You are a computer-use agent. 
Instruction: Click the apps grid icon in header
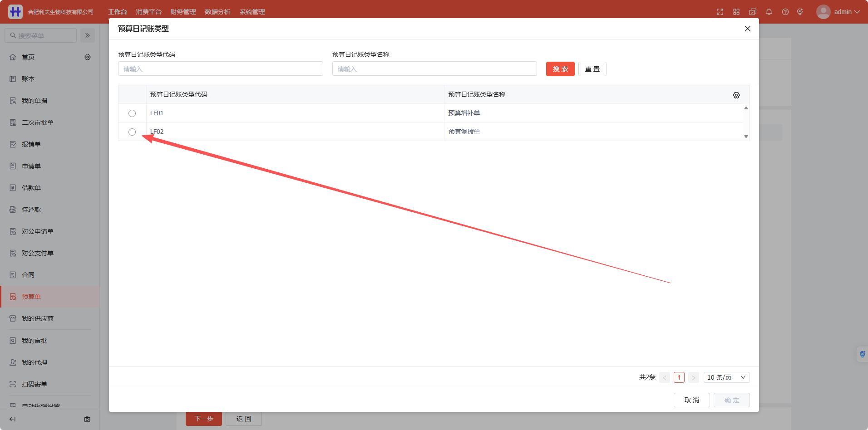click(736, 12)
